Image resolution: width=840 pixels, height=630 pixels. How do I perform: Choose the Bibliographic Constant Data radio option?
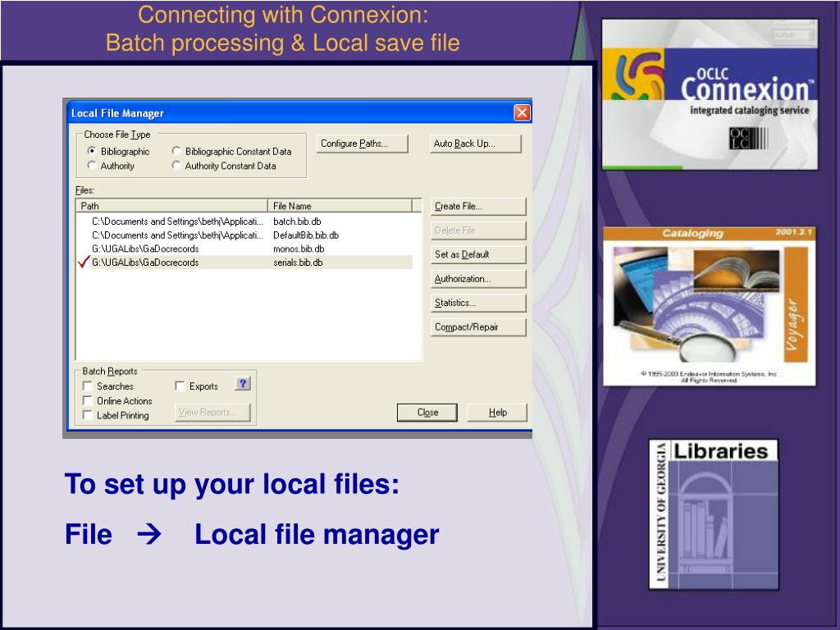point(176,151)
